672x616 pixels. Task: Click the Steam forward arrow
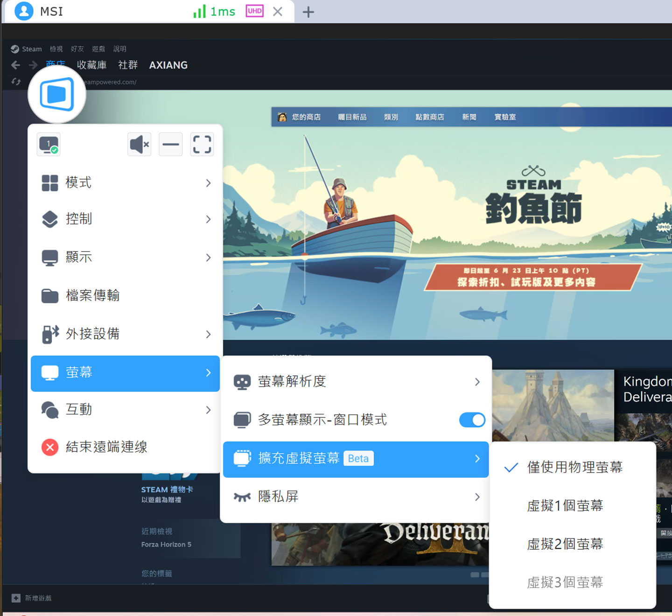(x=33, y=65)
